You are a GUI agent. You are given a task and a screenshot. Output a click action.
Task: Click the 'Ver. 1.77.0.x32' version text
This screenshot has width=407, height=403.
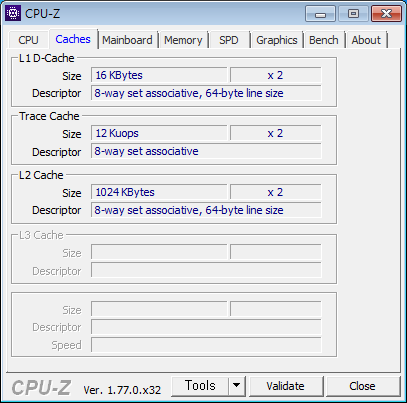pyautogui.click(x=122, y=390)
